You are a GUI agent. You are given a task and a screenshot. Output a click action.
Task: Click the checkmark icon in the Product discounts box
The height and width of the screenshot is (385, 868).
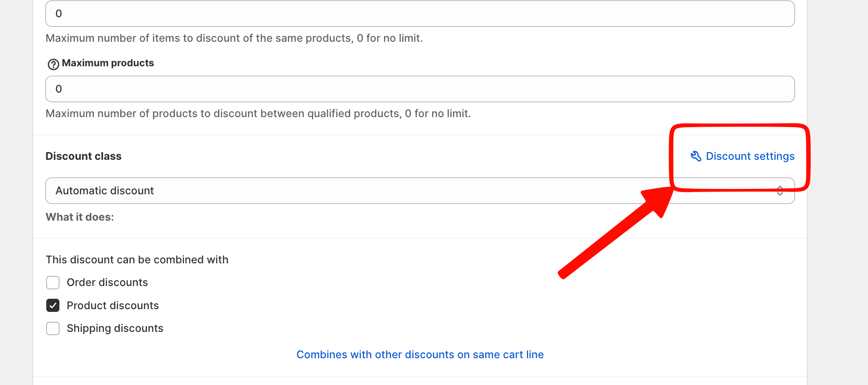click(53, 306)
